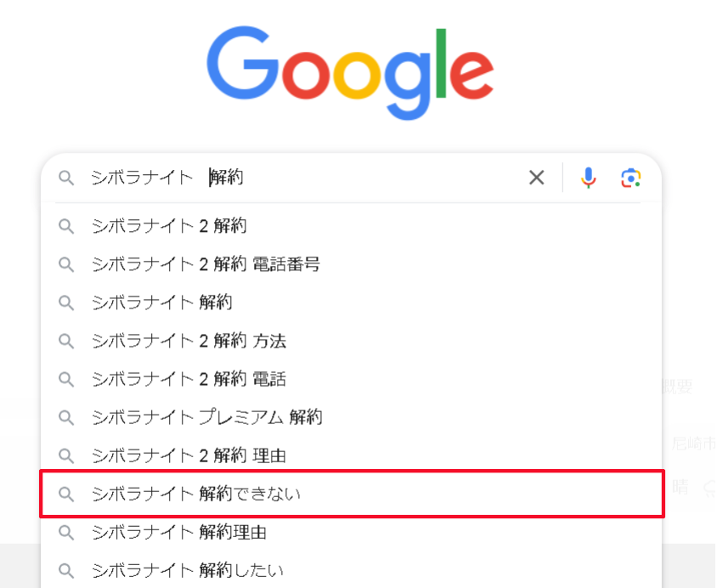Select suggestion シボラナイト 2 解約
The height and width of the screenshot is (588, 717).
point(351,226)
